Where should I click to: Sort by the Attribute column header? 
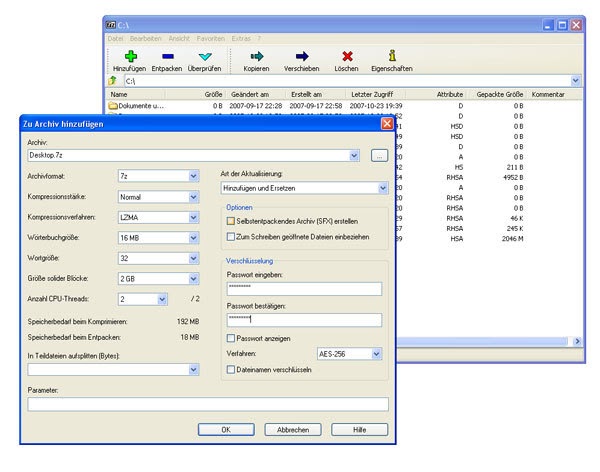click(436, 94)
